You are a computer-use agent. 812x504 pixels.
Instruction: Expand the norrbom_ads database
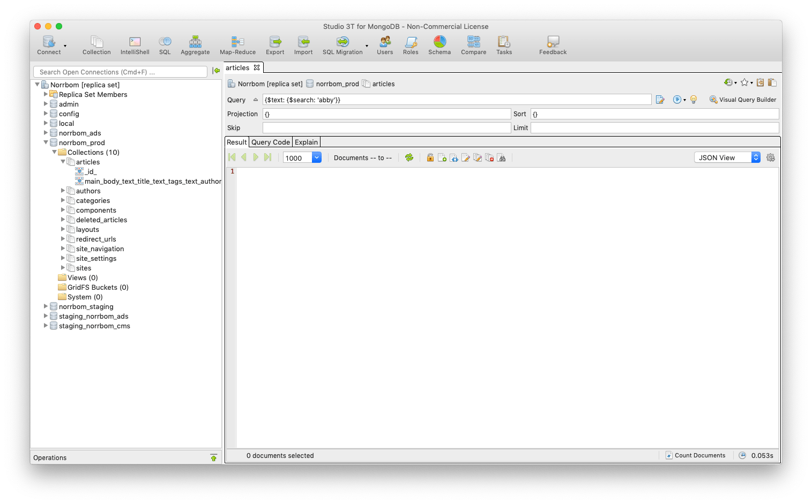(x=46, y=133)
